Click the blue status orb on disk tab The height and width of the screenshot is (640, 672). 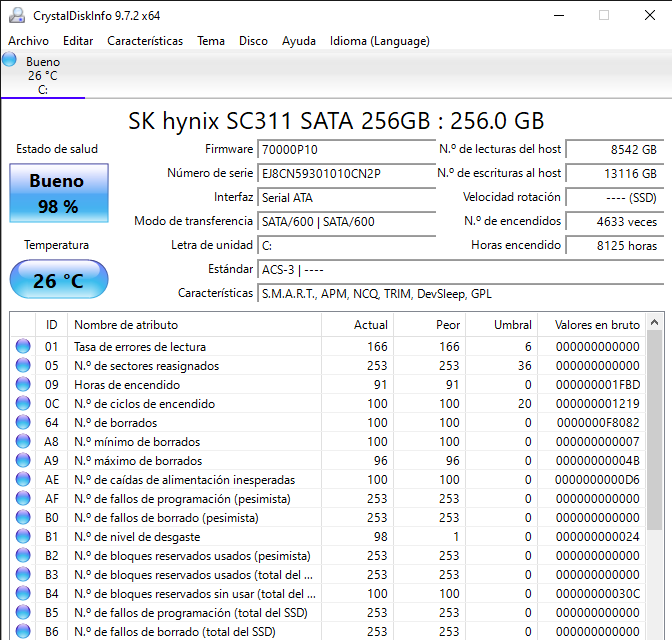(10, 60)
